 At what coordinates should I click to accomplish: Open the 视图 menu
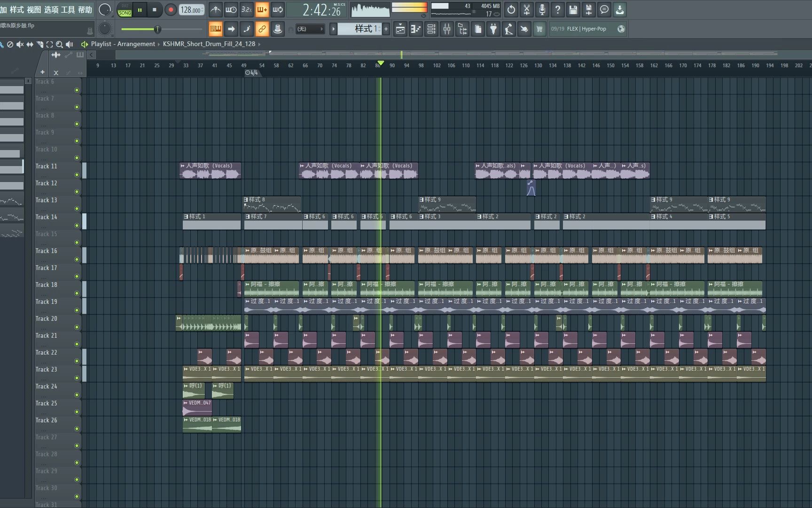34,9
